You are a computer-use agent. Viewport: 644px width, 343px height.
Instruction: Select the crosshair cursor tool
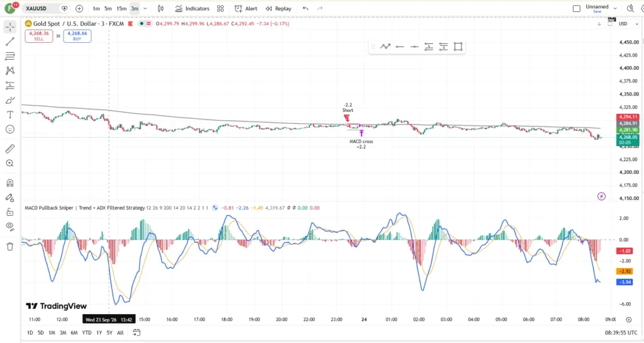coord(10,27)
